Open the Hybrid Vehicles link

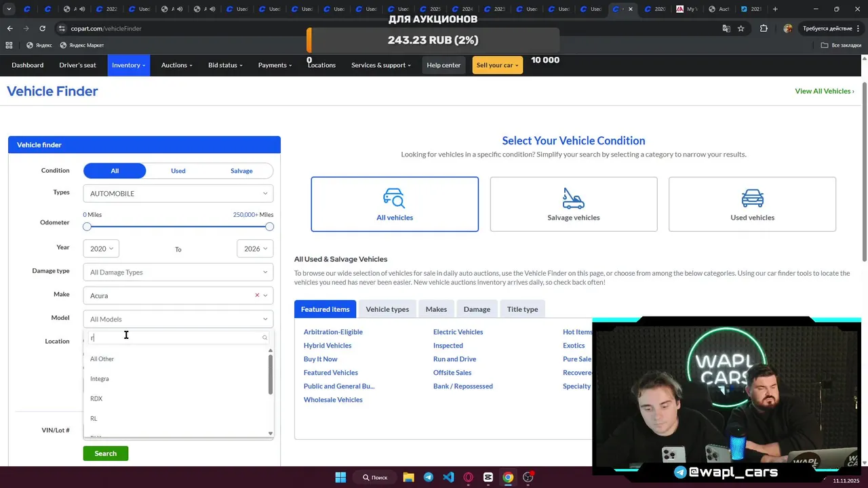[x=328, y=346]
